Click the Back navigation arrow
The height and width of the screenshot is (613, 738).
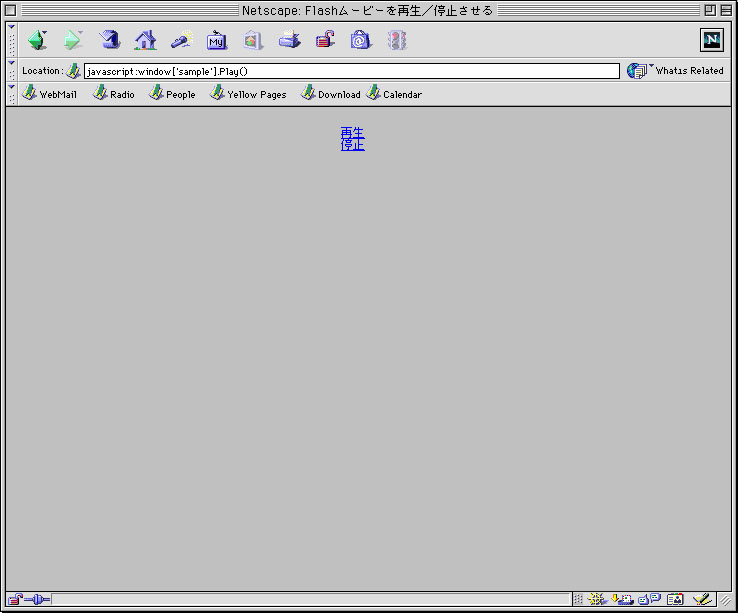coord(37,40)
